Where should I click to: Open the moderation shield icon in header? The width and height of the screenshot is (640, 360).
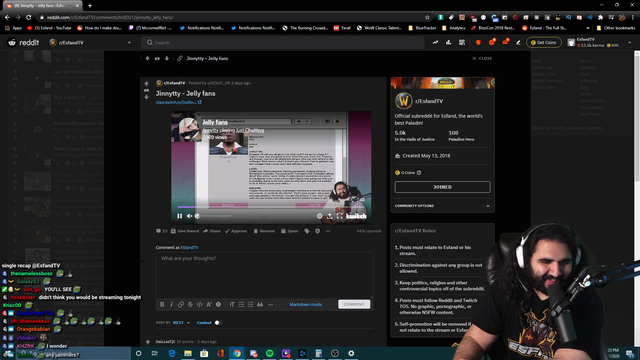(478, 42)
